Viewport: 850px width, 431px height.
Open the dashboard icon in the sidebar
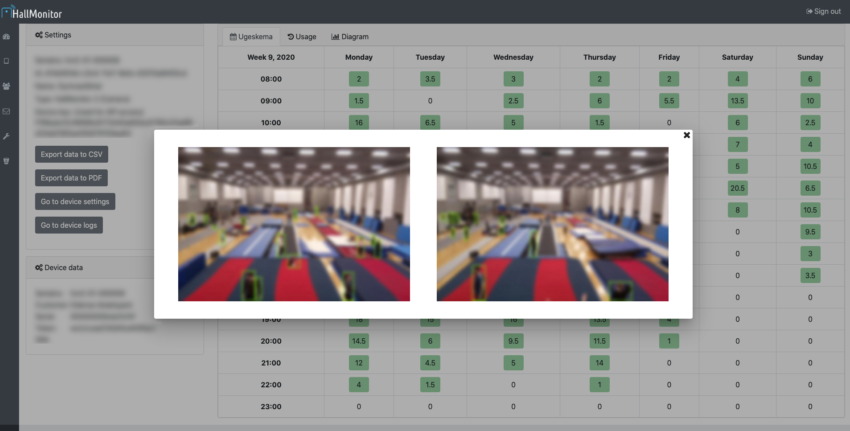point(7,37)
